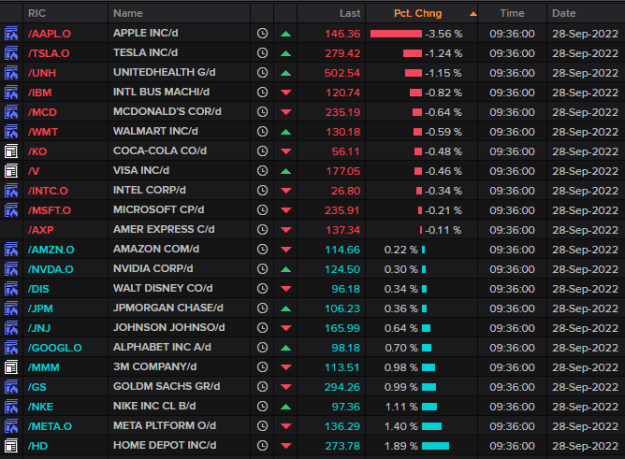Select last price 26.80
This screenshot has width=625, height=459.
click(x=346, y=191)
